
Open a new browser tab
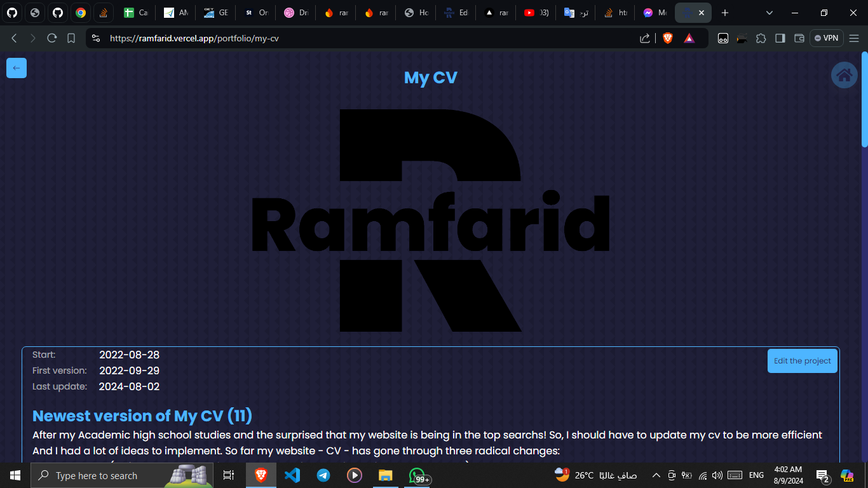pos(725,13)
